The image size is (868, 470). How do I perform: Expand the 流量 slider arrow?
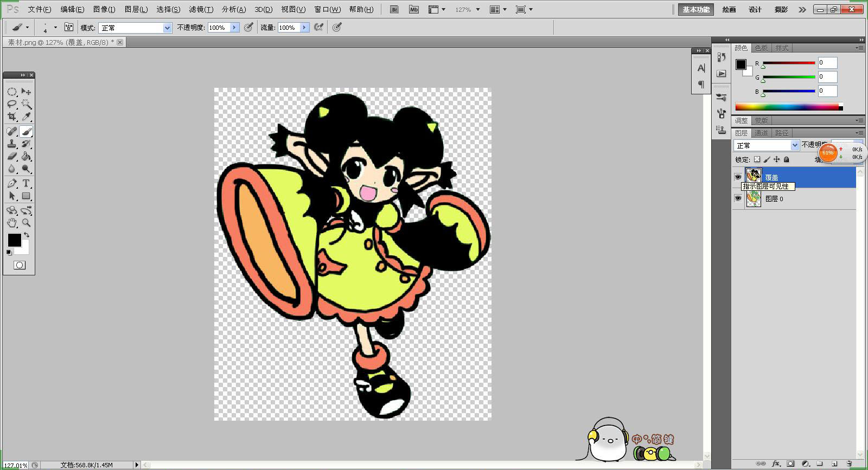tap(304, 28)
